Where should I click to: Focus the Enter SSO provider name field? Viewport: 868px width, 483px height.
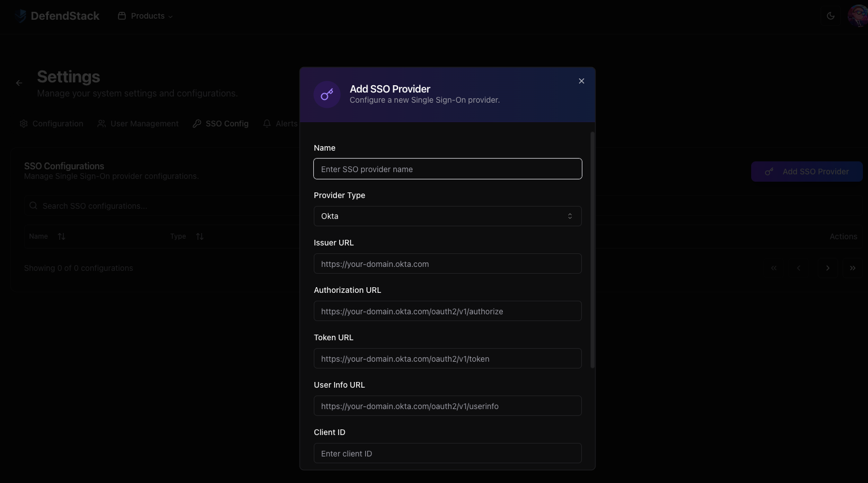point(448,169)
